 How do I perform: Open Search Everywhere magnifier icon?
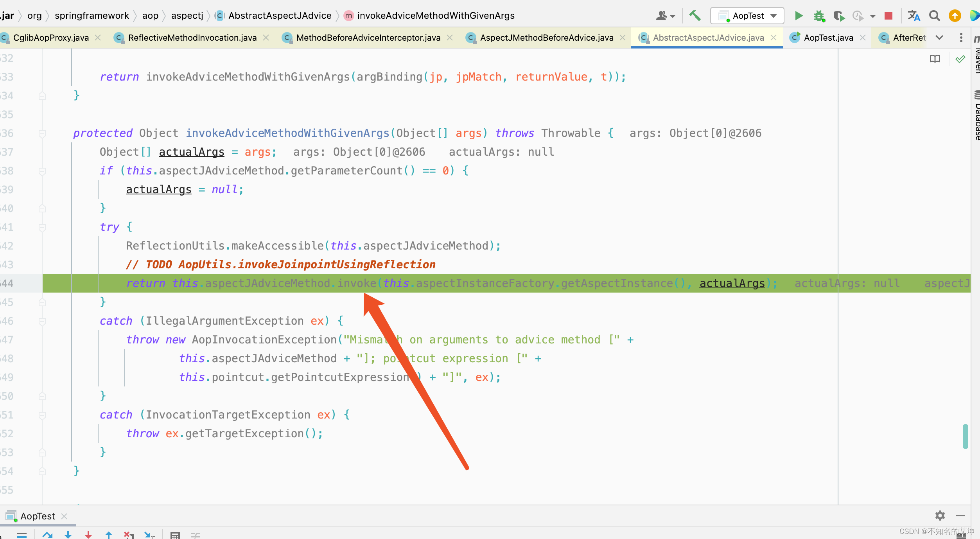pos(935,16)
